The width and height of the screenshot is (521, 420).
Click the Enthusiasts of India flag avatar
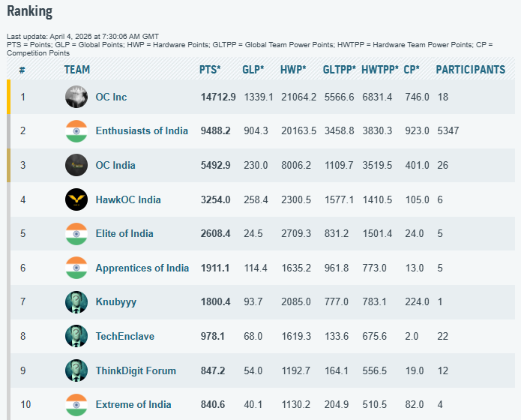[x=76, y=131]
